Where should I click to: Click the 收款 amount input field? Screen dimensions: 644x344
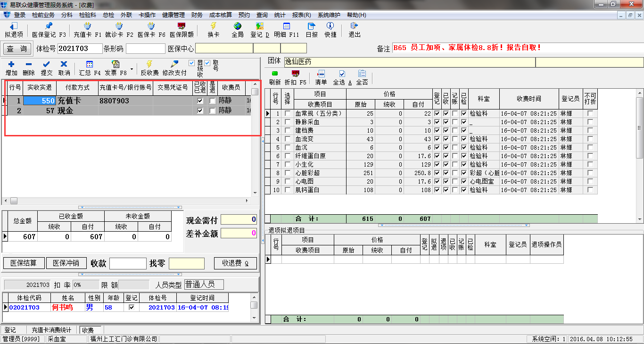pos(128,263)
